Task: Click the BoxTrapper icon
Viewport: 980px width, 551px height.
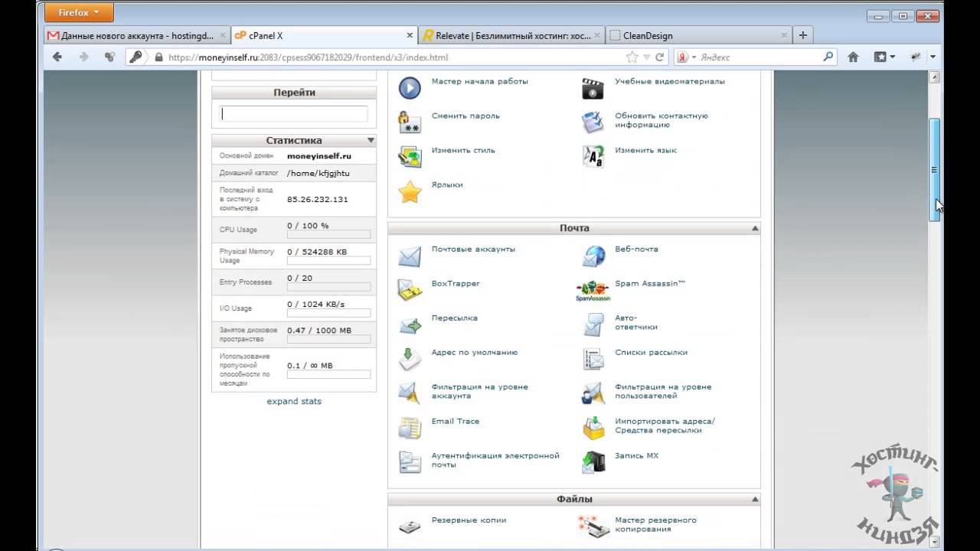Action: 410,290
